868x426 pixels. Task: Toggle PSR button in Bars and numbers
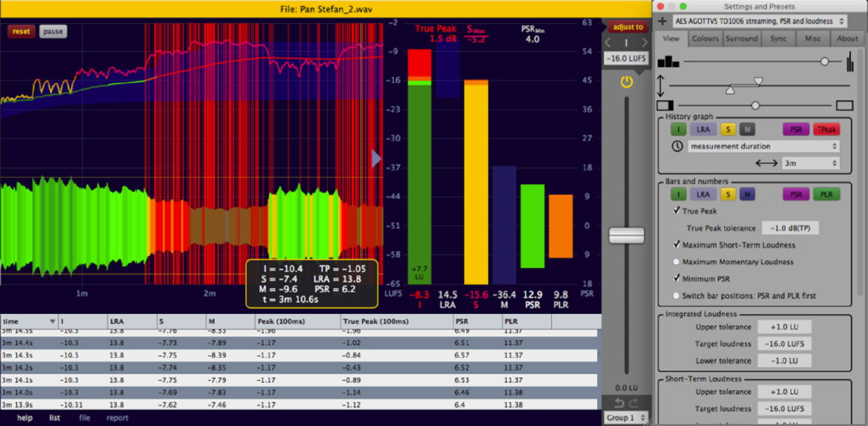(x=795, y=194)
